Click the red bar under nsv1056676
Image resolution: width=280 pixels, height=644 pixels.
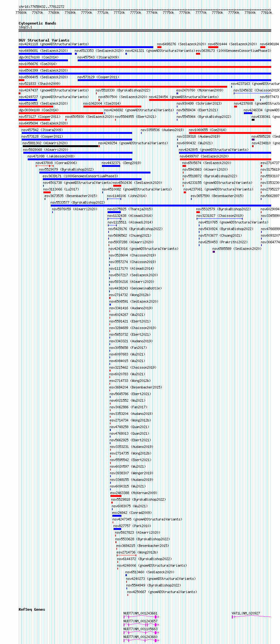pos(145,67)
